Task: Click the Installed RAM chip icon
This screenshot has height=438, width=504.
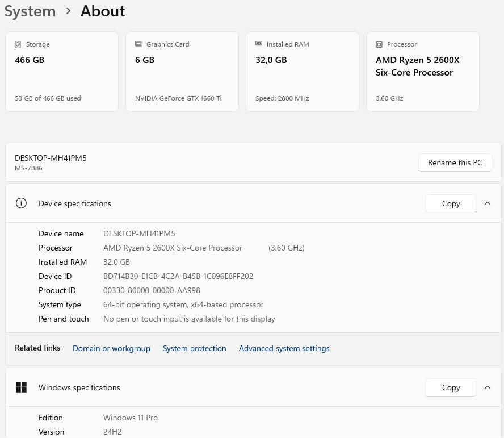Action: [259, 44]
